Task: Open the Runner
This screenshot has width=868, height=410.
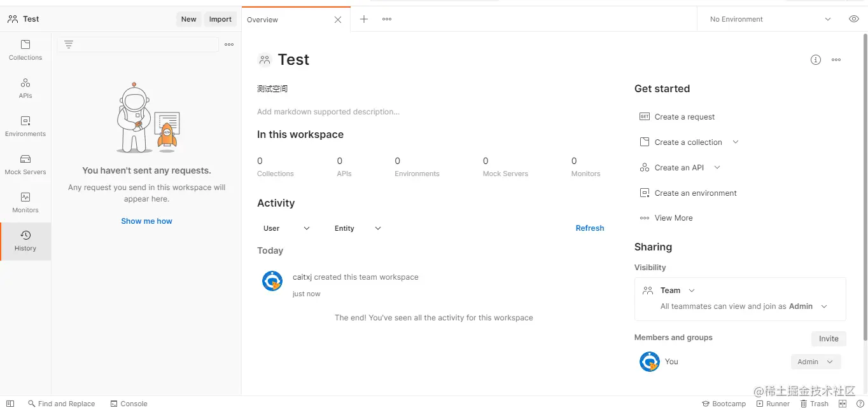Action: pyautogui.click(x=773, y=404)
